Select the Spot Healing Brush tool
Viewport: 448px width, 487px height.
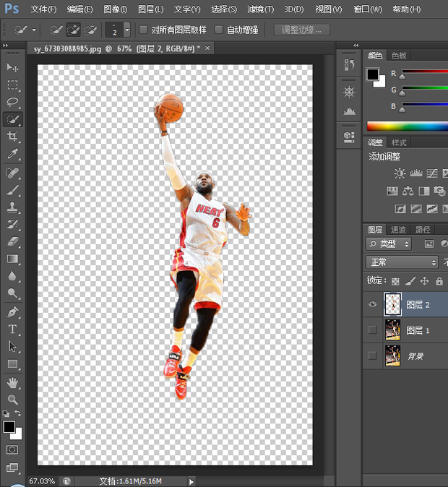(x=12, y=173)
